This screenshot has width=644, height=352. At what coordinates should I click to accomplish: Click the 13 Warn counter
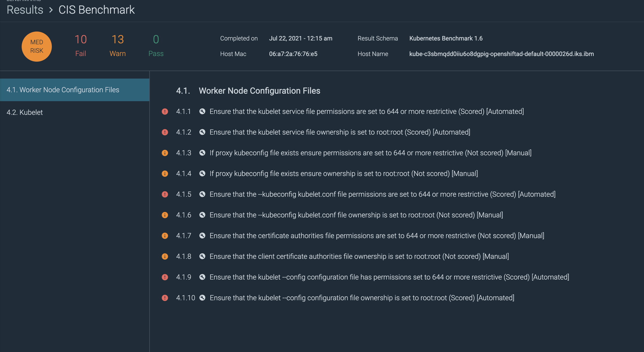point(118,46)
